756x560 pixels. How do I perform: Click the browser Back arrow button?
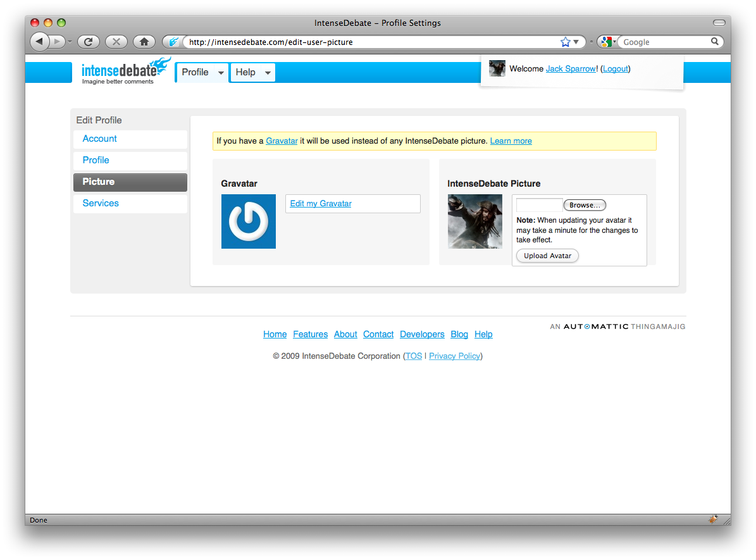point(39,42)
